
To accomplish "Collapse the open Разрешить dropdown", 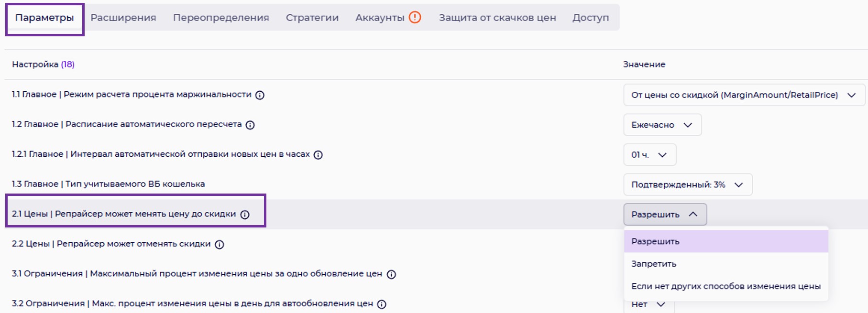I will (x=665, y=215).
